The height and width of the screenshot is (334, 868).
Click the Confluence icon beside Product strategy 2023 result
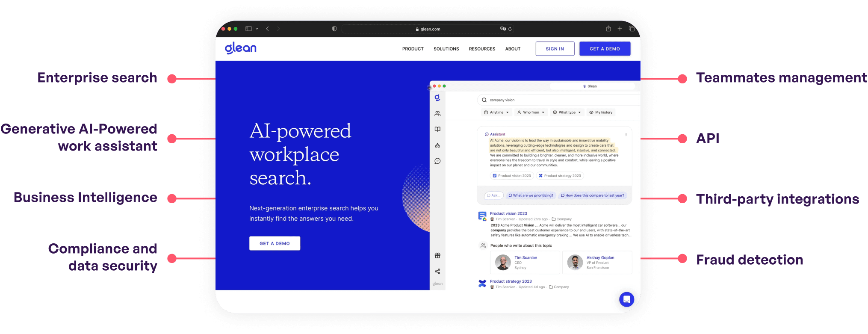tap(482, 283)
